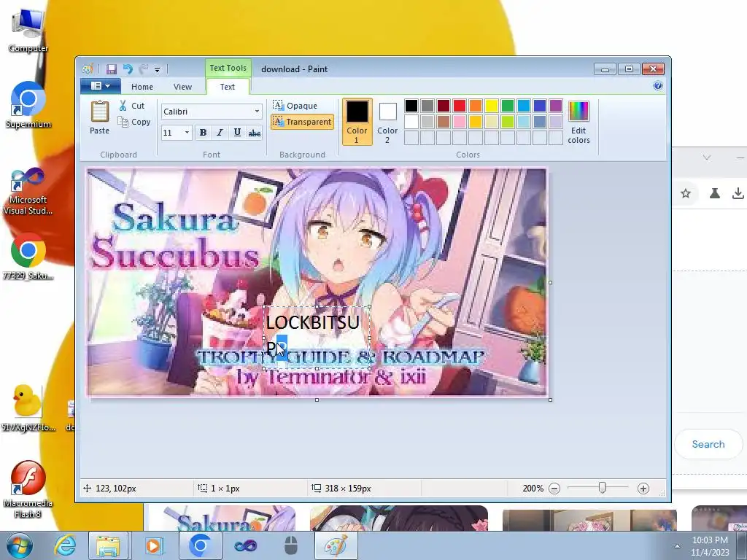747x560 pixels.
Task: Click Paint application icon in title bar
Action: coord(88,69)
